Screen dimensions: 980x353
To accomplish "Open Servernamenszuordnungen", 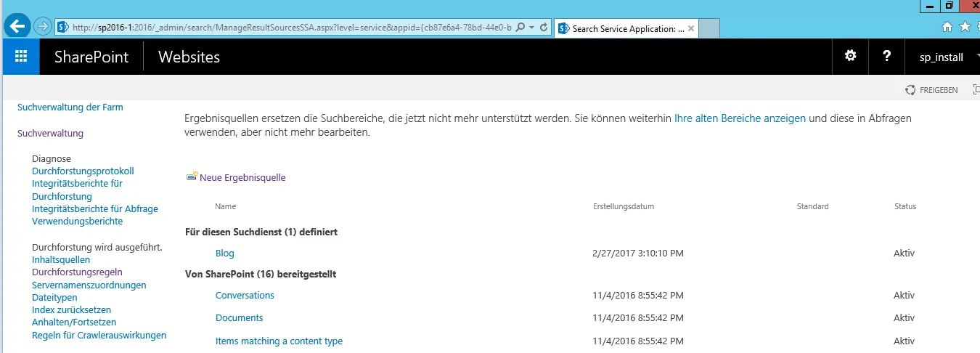I will coord(89,285).
